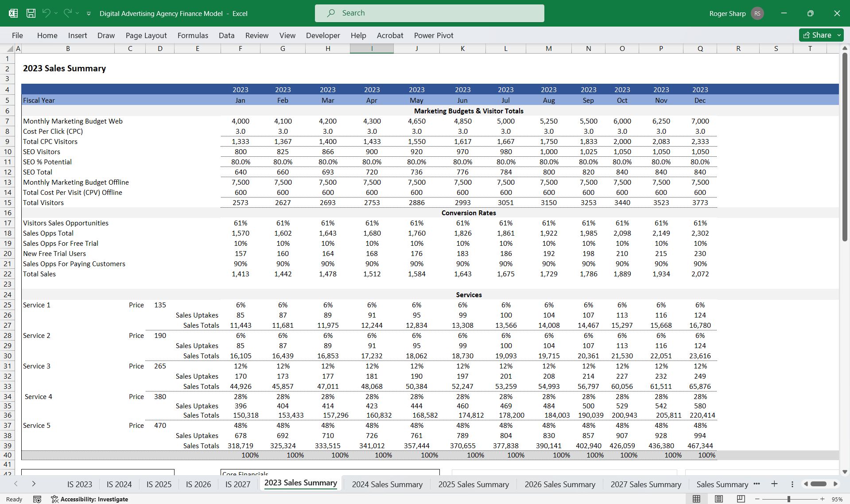Save the workbook using the Quick Access Toolbar icon
The width and height of the screenshot is (850, 504).
click(x=31, y=13)
